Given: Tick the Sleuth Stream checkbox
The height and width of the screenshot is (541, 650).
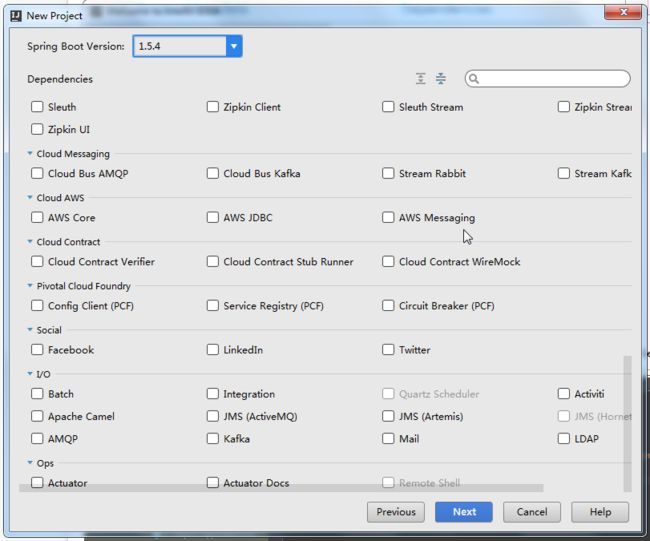Looking at the screenshot, I should (x=388, y=107).
